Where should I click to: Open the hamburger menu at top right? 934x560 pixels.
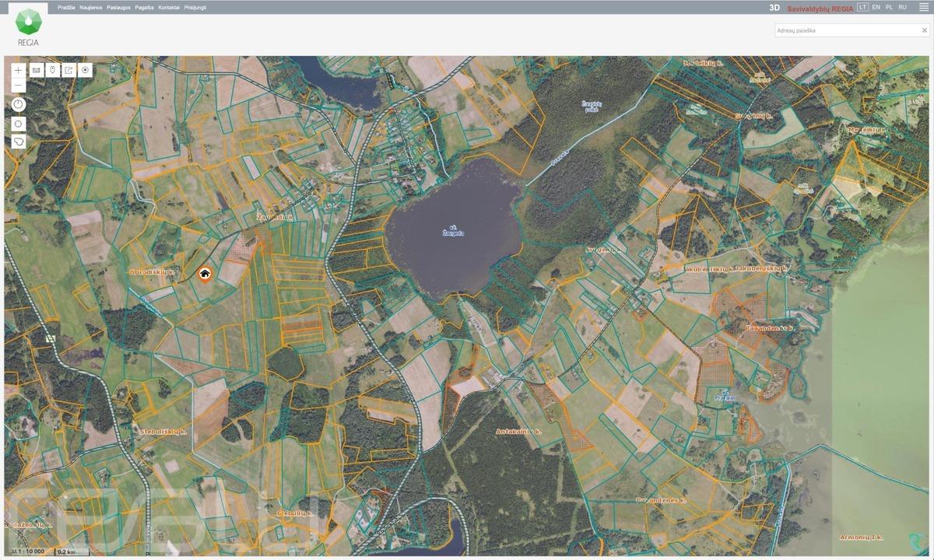pos(923,7)
